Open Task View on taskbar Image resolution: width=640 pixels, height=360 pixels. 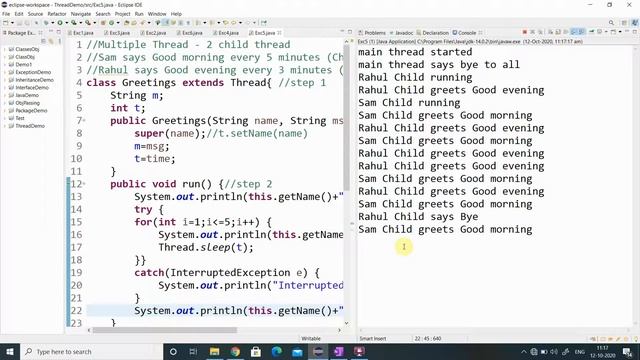(x=193, y=351)
